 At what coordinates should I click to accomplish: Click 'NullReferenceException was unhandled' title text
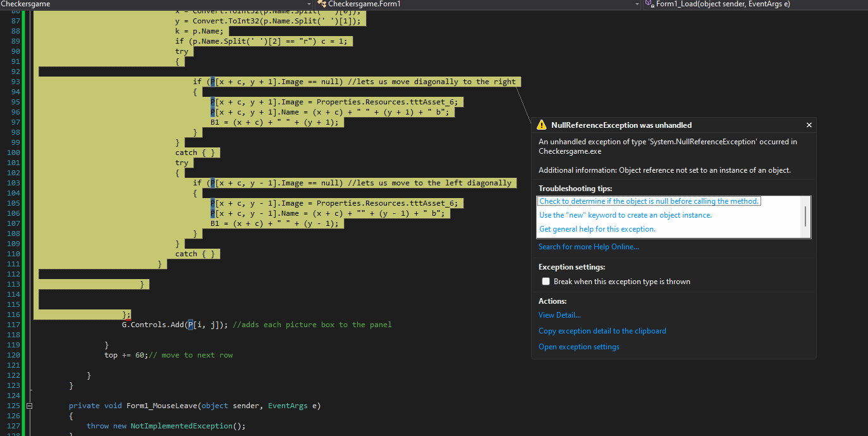[x=621, y=125]
